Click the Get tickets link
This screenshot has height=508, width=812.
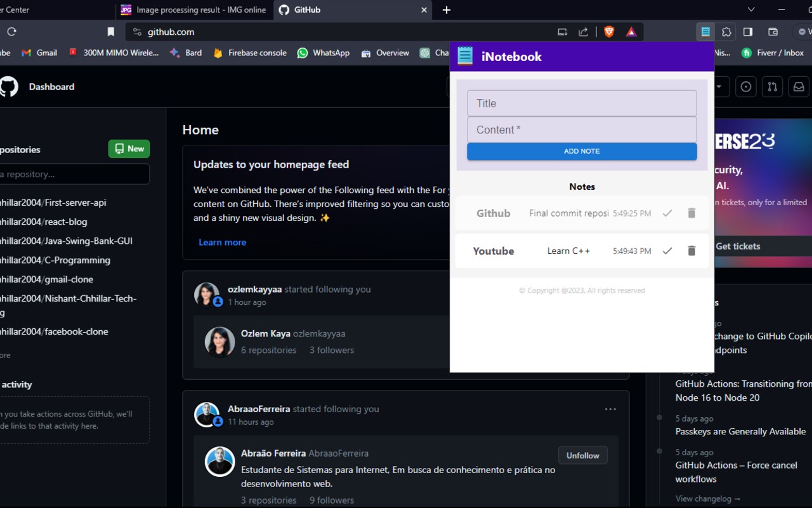point(738,246)
